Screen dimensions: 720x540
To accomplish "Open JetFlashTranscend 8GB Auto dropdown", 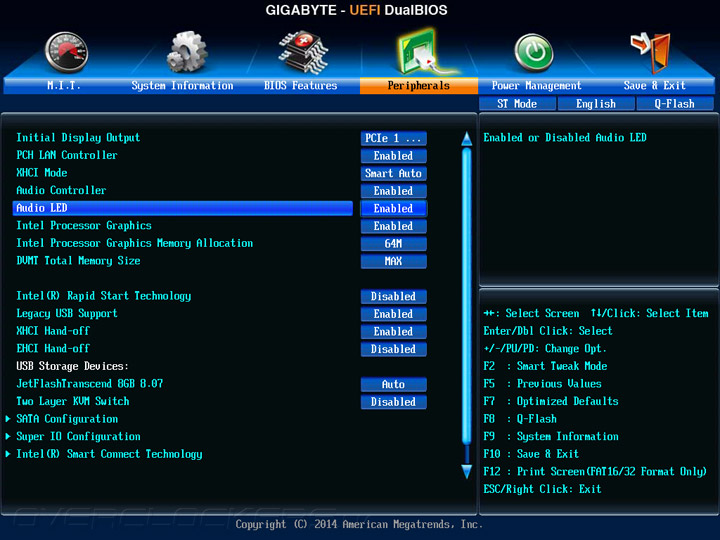I will tap(394, 384).
